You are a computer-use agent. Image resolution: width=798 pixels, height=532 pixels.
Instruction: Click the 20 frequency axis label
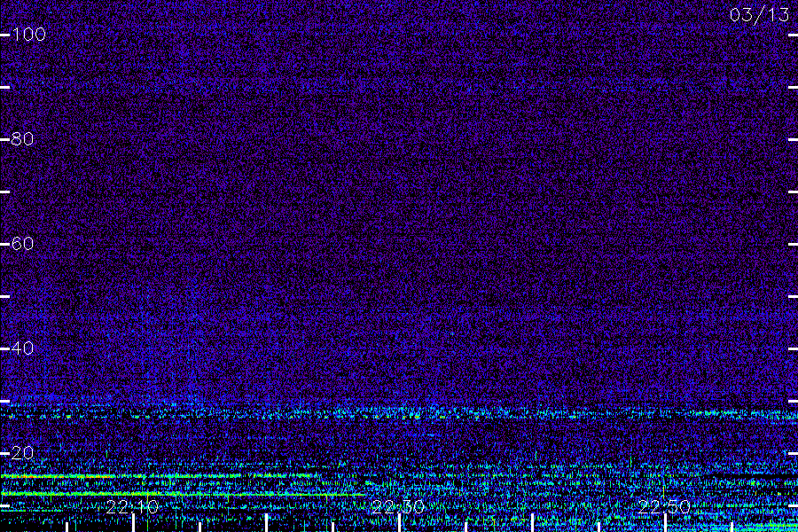pos(22,453)
